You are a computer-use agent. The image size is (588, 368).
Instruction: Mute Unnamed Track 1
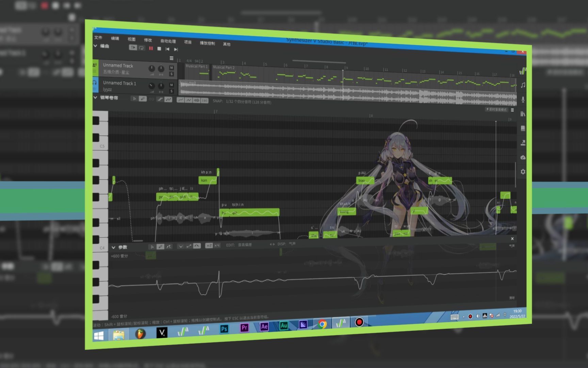pyautogui.click(x=171, y=85)
